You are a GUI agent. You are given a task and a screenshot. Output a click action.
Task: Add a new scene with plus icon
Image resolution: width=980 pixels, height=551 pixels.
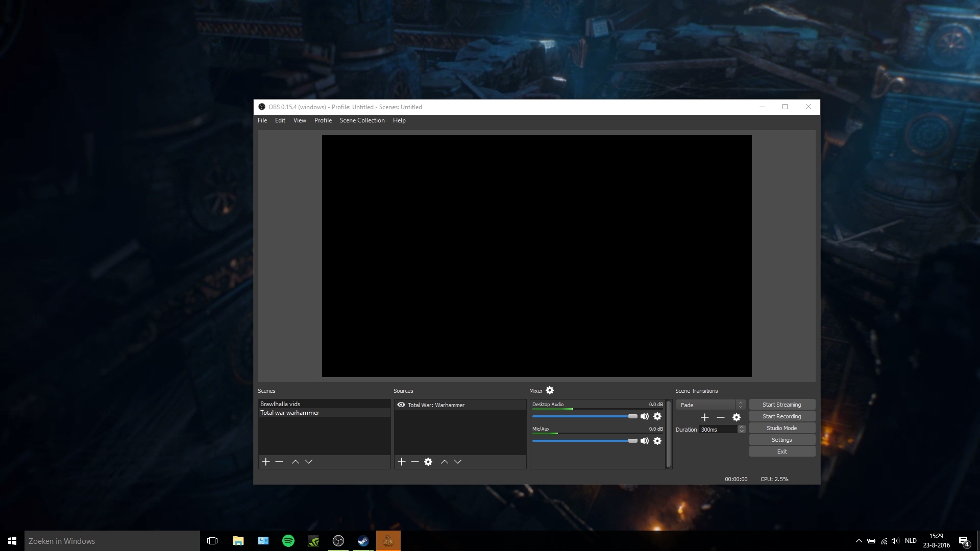(x=265, y=462)
